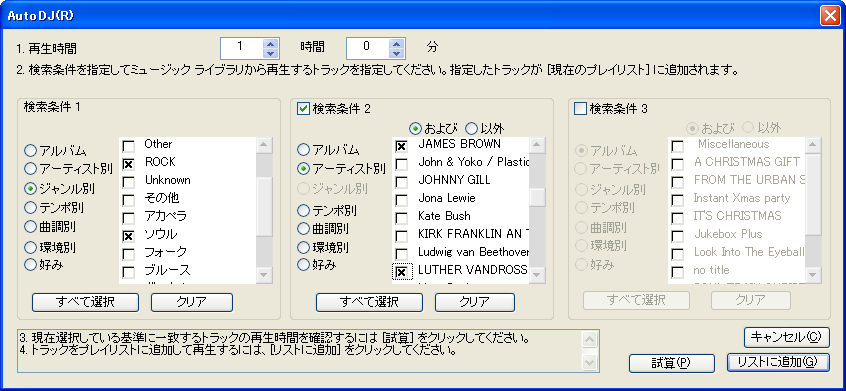Click the artist list scrollbar thumb
The height and width of the screenshot is (391, 846).
[x=537, y=198]
